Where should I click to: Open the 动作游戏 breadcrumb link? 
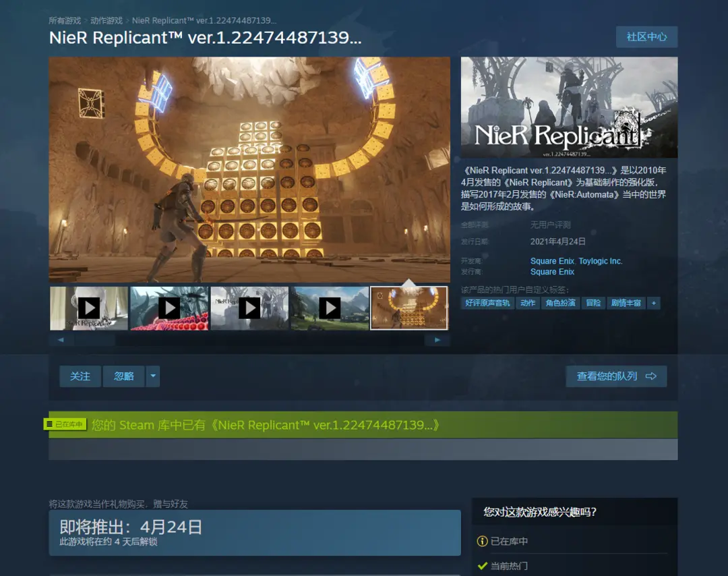[107, 20]
